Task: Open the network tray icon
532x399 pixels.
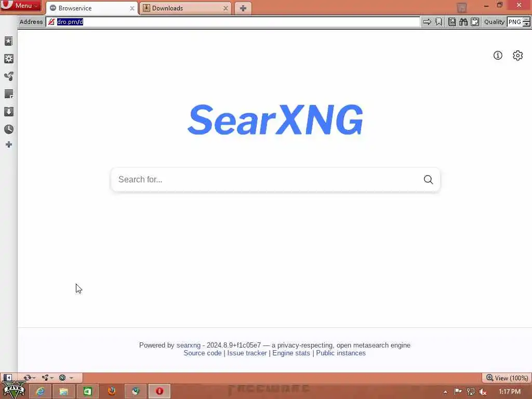Action: (x=470, y=392)
